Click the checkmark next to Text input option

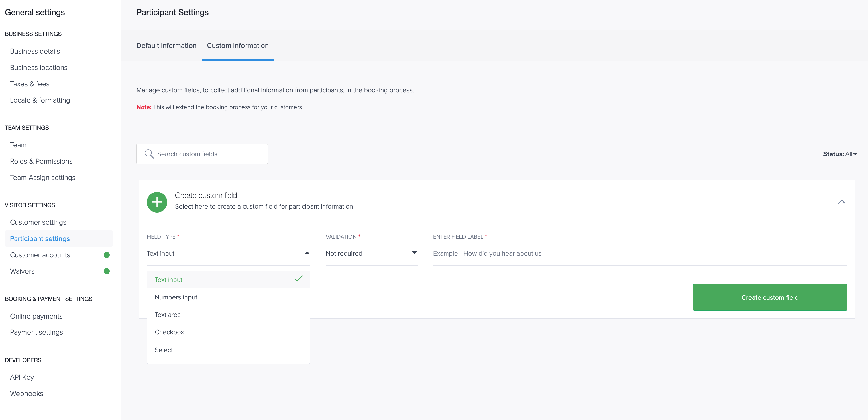point(299,279)
